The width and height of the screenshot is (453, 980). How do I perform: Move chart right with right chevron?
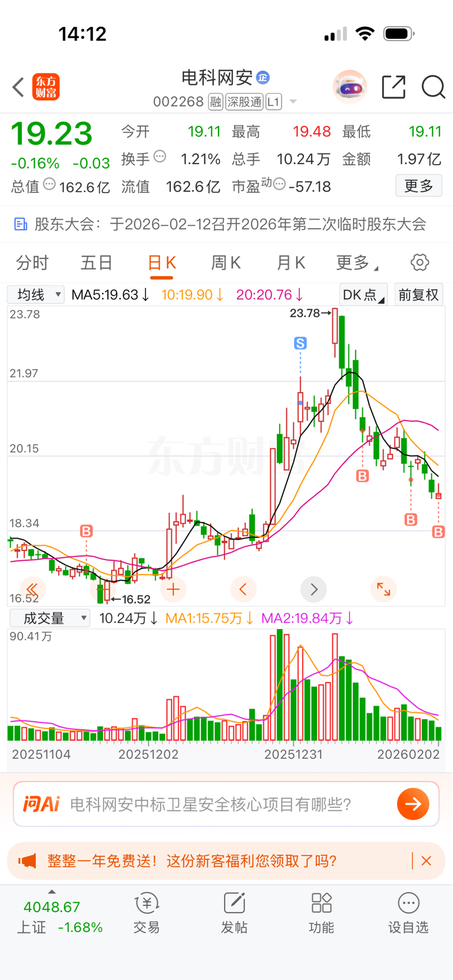[x=313, y=589]
